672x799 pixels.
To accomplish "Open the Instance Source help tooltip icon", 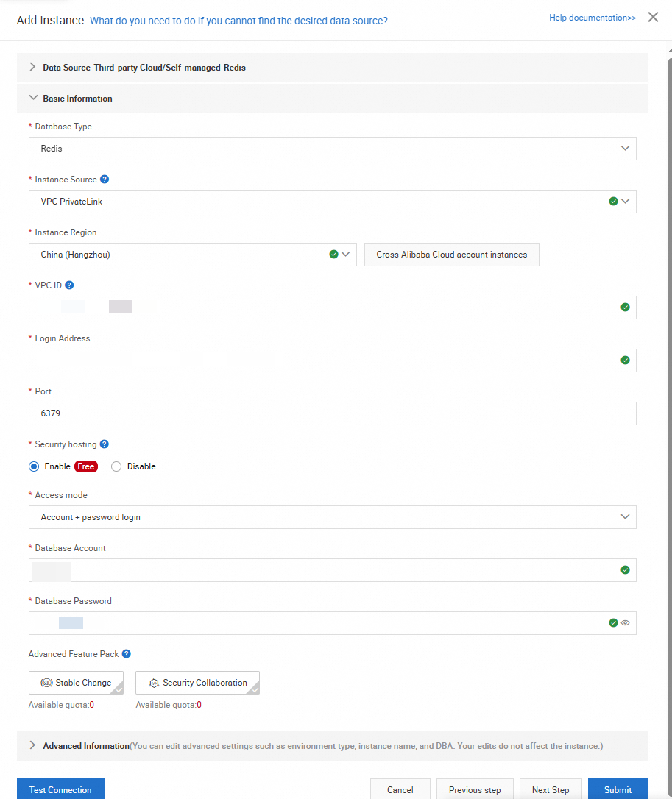I will (105, 180).
